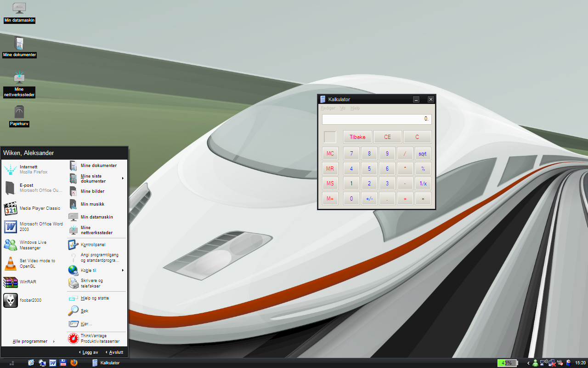
Task: Click the = equals button
Action: point(423,199)
